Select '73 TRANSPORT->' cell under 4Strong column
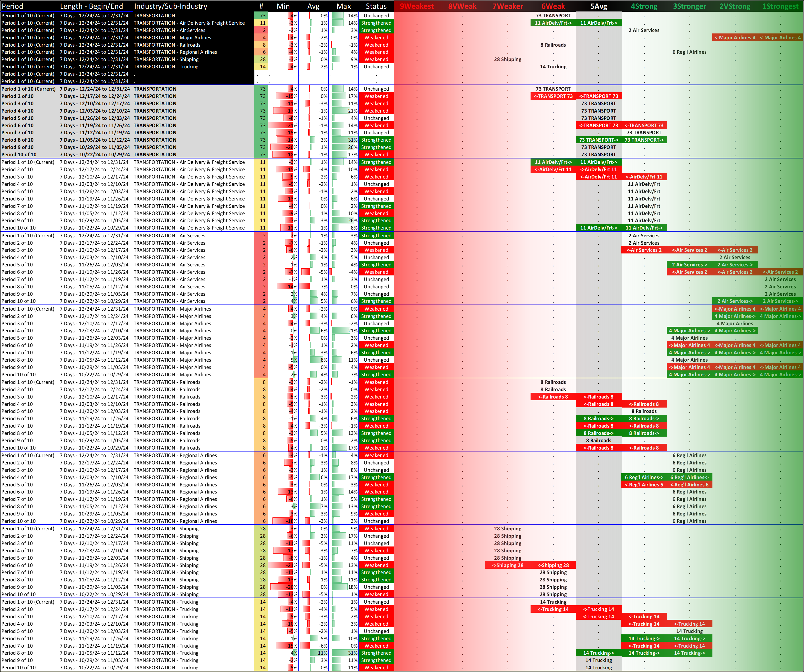This screenshot has height=672, width=804. point(644,140)
